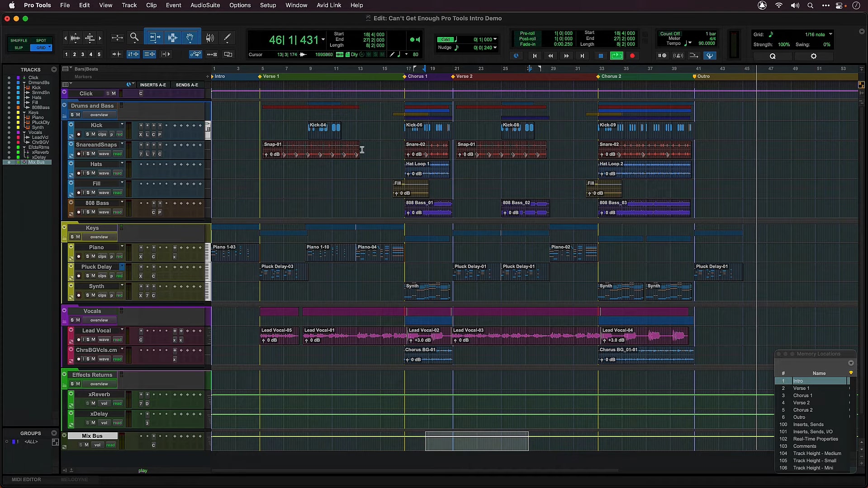This screenshot has width=868, height=488.
Task: Collapse the Keys folder track
Action: (x=64, y=227)
